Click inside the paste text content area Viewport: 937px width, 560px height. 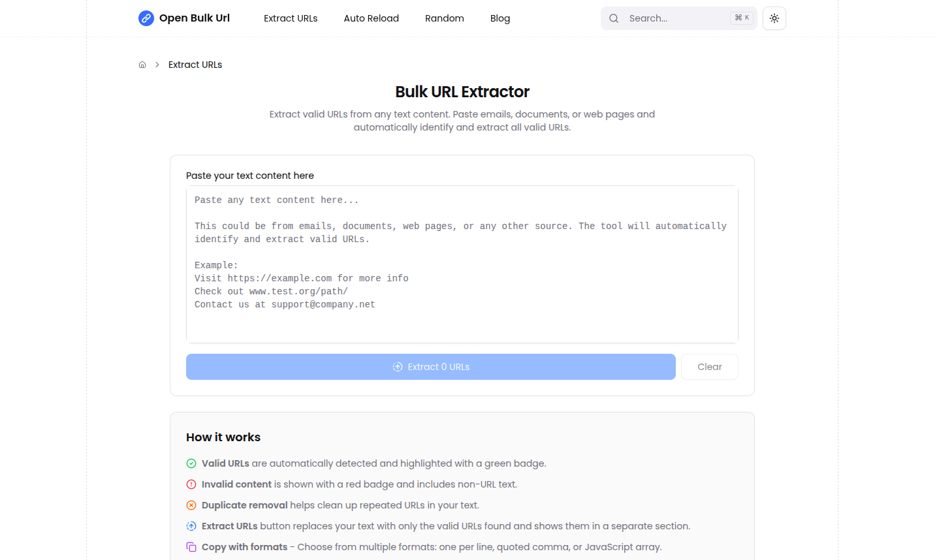pyautogui.click(x=462, y=264)
